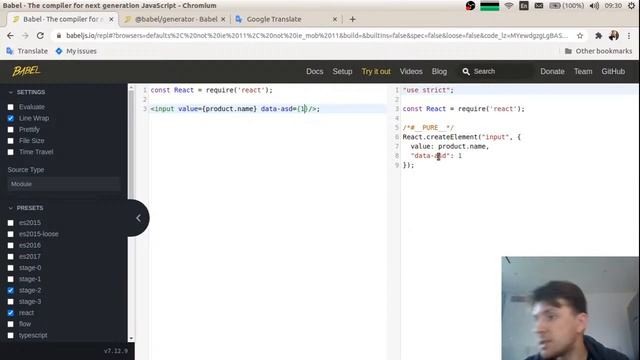This screenshot has height=360, width=640.
Task: Enable the typescript preset
Action: (11, 336)
